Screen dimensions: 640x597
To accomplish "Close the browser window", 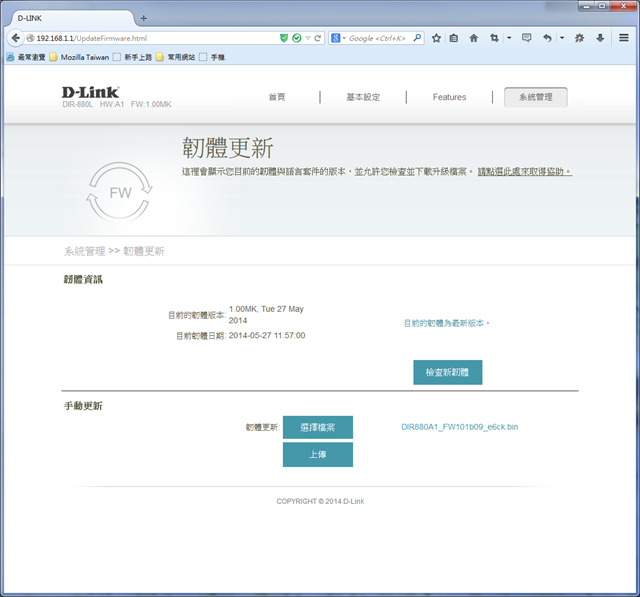I will click(x=623, y=6).
